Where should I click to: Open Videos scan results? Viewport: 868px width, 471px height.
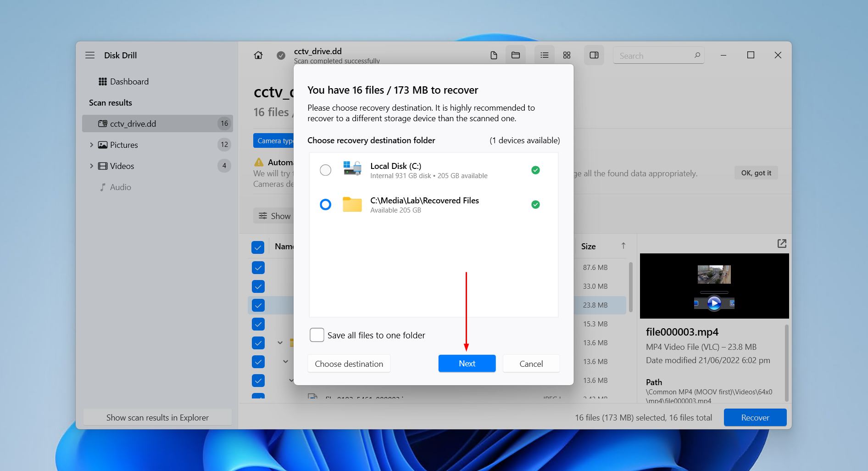coord(158,166)
